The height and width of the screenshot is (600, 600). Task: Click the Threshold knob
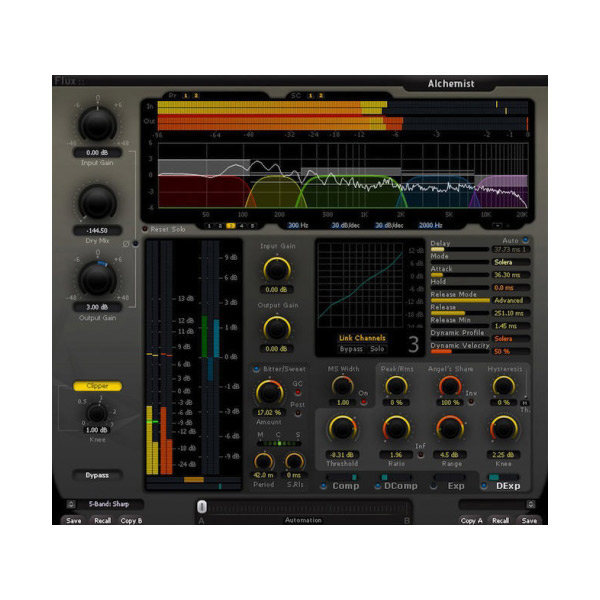point(342,429)
